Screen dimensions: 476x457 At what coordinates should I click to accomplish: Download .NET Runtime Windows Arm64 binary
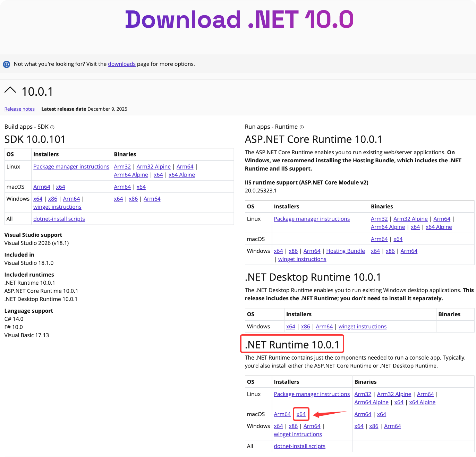click(x=393, y=426)
